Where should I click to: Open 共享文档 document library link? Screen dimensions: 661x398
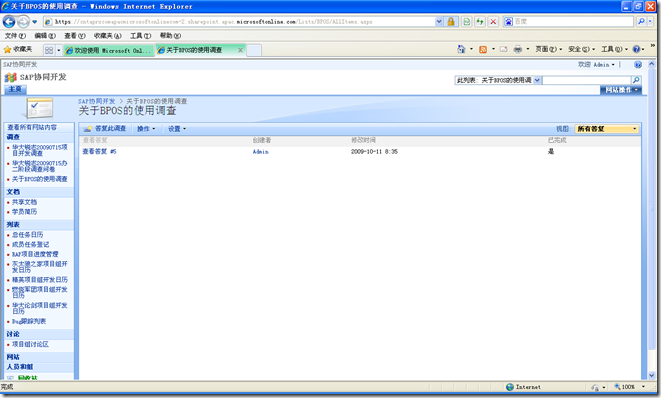pyautogui.click(x=24, y=202)
